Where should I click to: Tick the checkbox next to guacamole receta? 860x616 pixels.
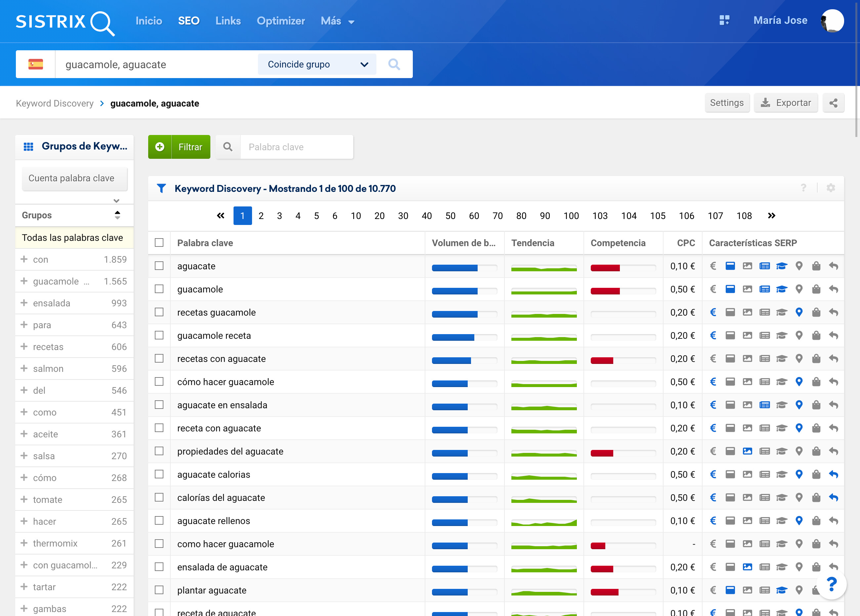point(159,335)
